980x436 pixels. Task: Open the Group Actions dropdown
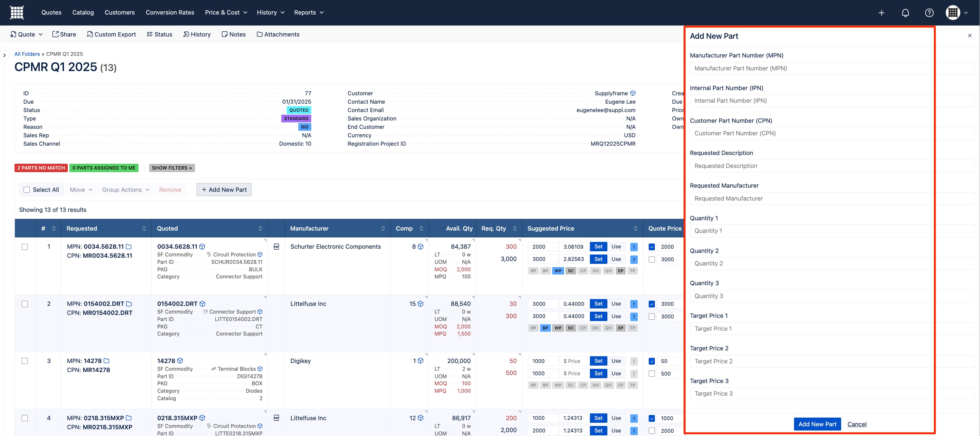[126, 190]
